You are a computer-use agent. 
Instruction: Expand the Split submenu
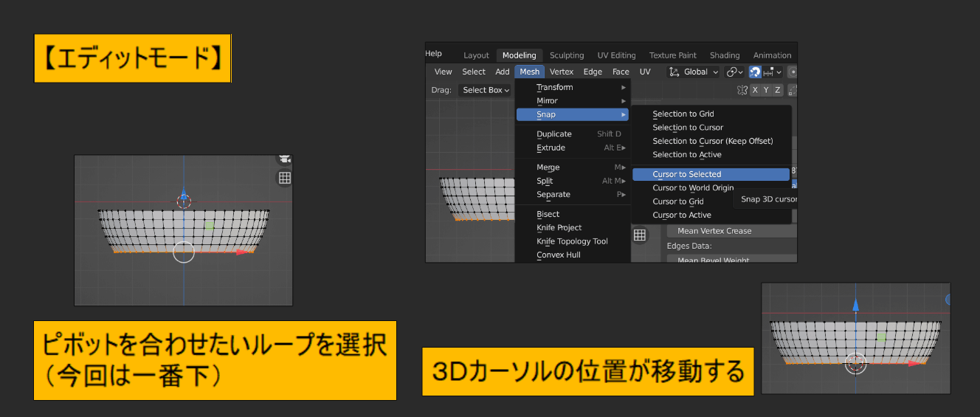tap(572, 181)
